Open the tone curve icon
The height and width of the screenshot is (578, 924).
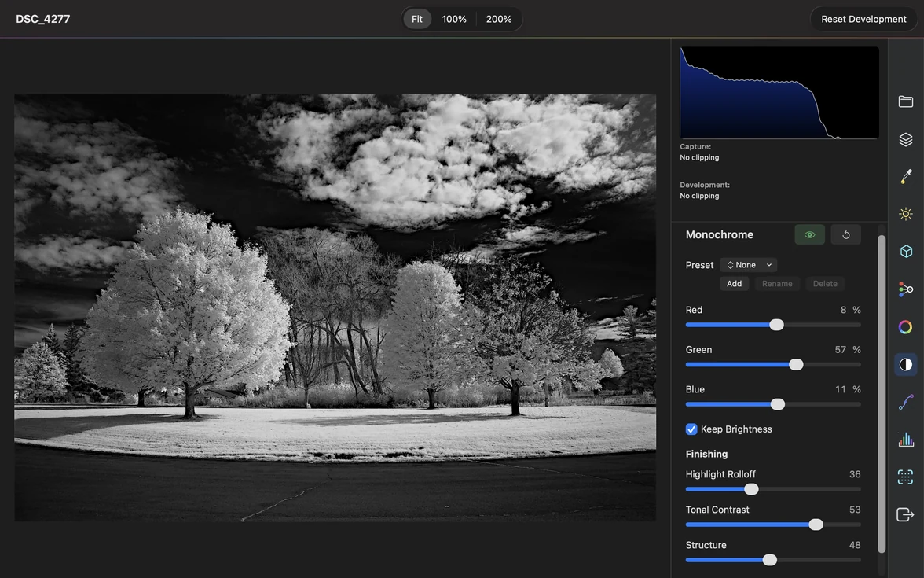click(906, 403)
